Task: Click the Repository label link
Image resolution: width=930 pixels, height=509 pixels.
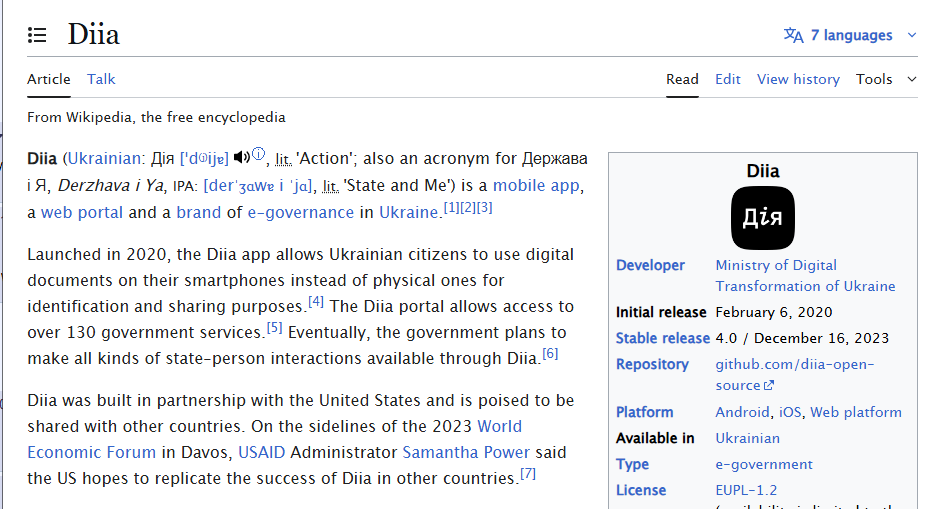Action: [652, 364]
